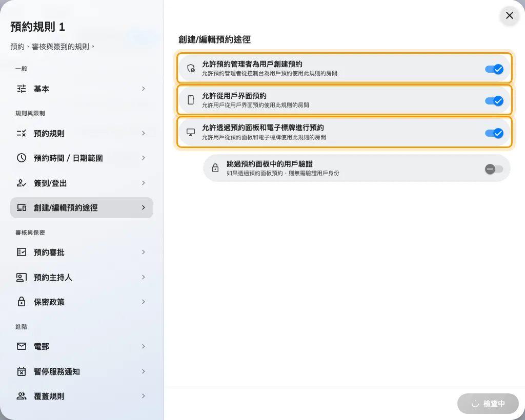This screenshot has width=525, height=420.
Task: Go to 預約時間 / 日期範圍 settings
Action: click(x=82, y=158)
